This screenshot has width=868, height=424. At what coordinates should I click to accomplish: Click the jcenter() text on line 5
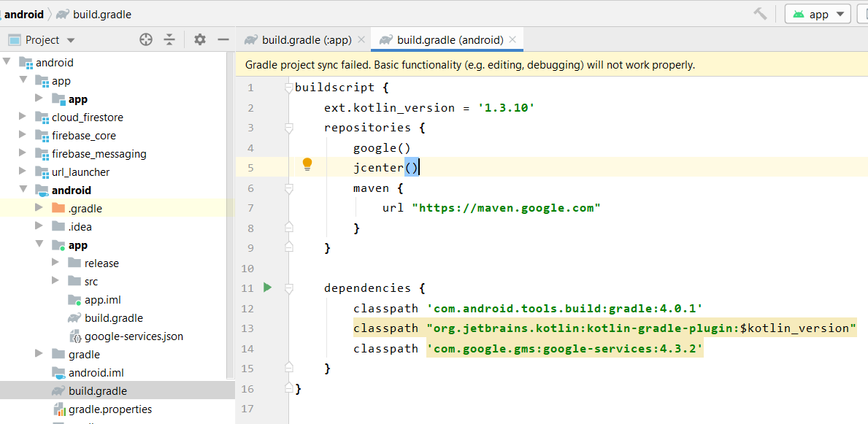click(x=386, y=168)
